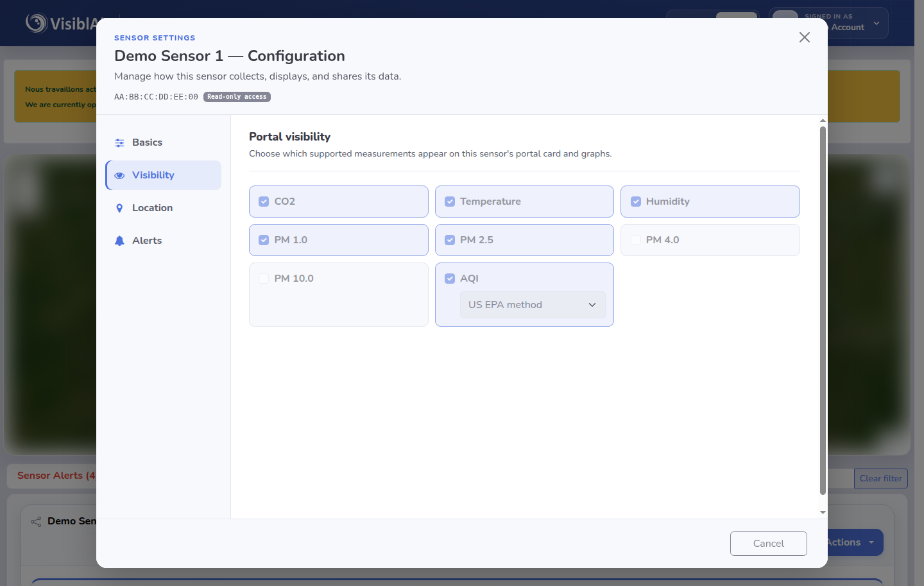The width and height of the screenshot is (924, 586).
Task: Click the Portal visibility heading
Action: click(x=289, y=137)
